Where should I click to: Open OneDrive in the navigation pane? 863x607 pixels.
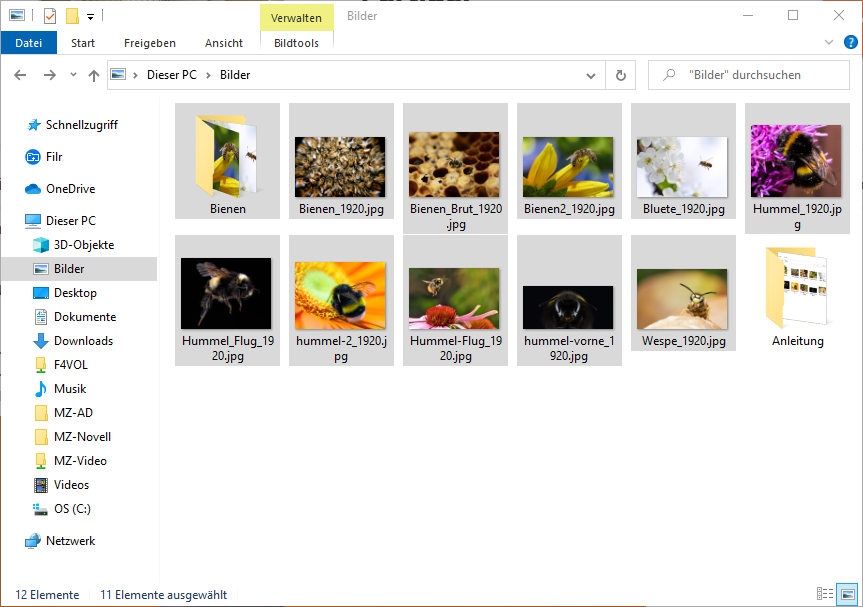tap(60, 189)
